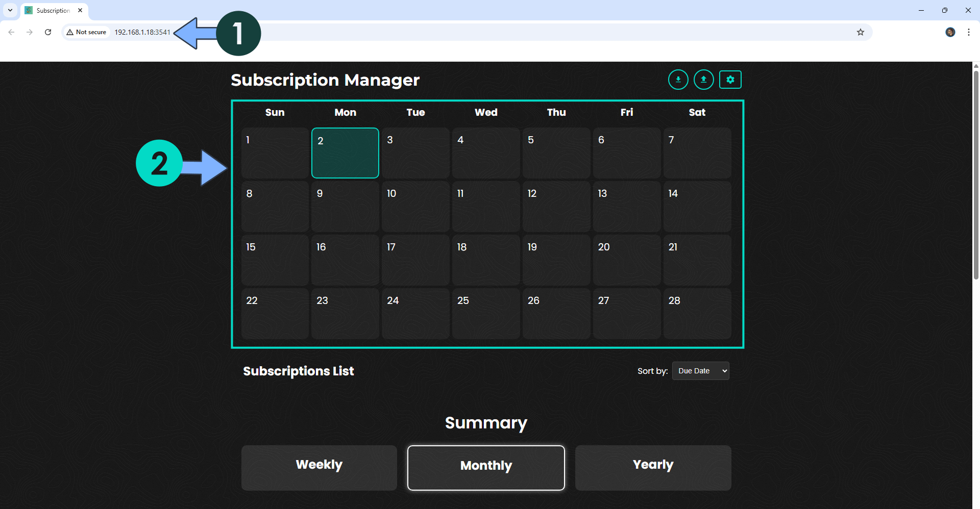Click the Yearly summary button
Screen dimensions: 980x509
tap(653, 467)
